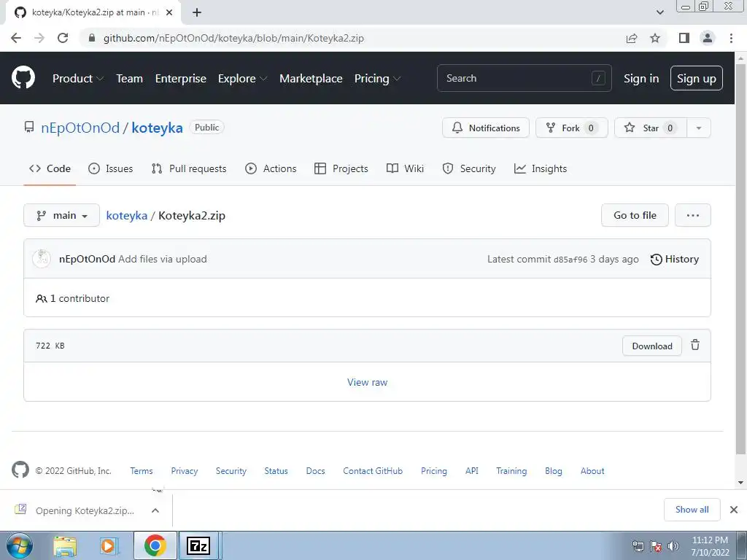Open the Pull requests tab
This screenshot has width=747, height=560.
click(x=189, y=168)
